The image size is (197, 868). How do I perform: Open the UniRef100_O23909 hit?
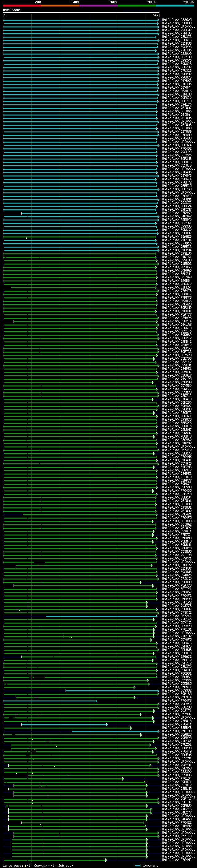point(177,54)
